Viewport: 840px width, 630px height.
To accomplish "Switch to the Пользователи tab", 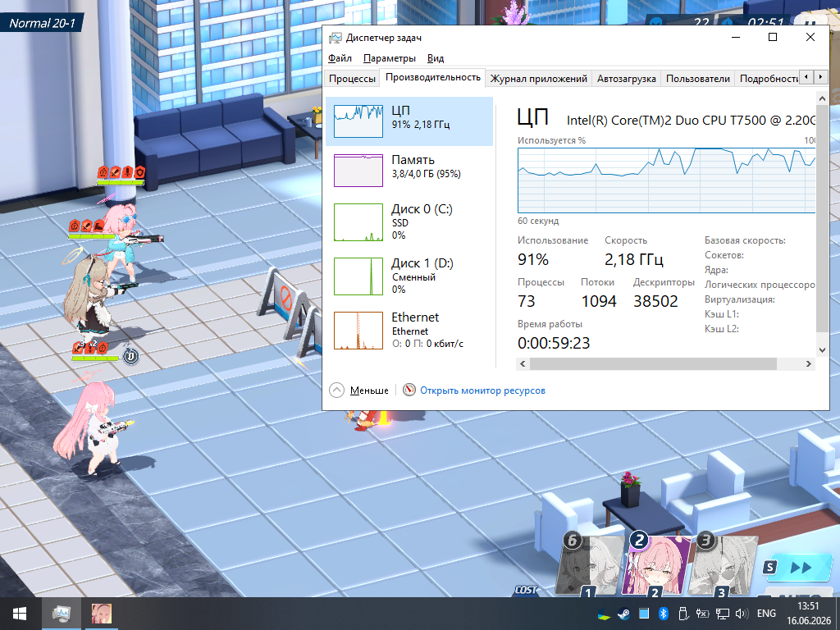I will click(x=697, y=78).
